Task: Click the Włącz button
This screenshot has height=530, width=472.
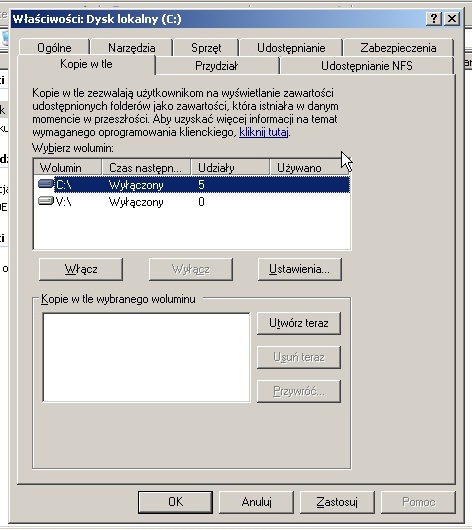Action: (81, 269)
